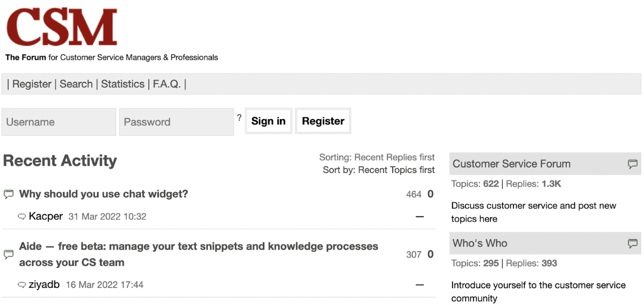Open the Aide free beta topic
This screenshot has width=644, height=305.
point(199,254)
